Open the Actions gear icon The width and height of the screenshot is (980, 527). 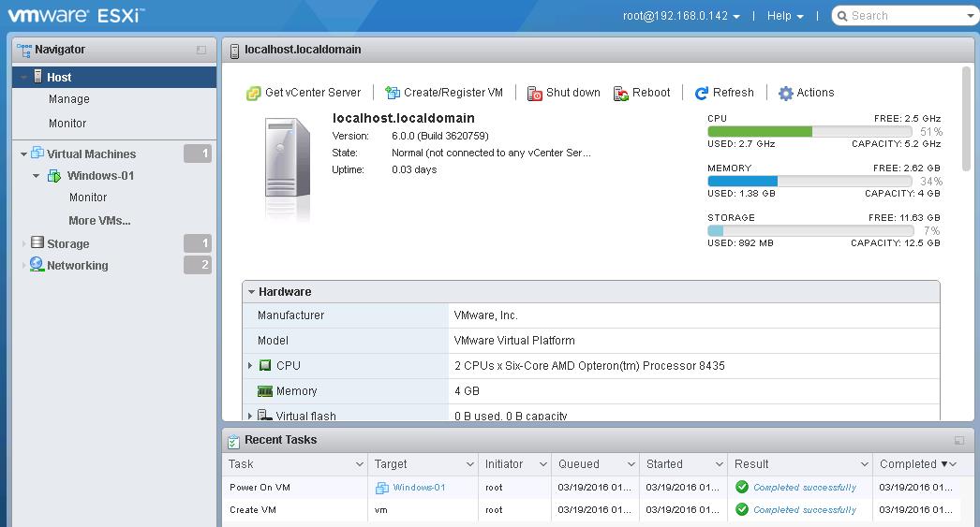tap(786, 94)
